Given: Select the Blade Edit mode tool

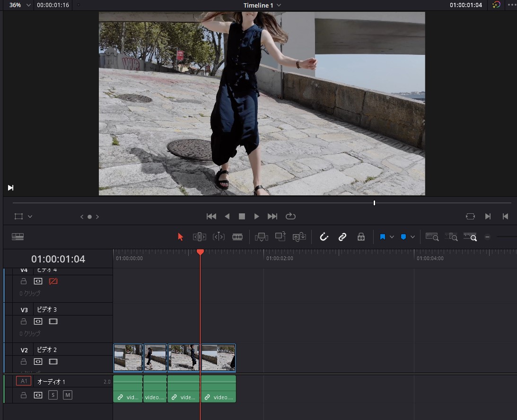Looking at the screenshot, I should click(237, 236).
